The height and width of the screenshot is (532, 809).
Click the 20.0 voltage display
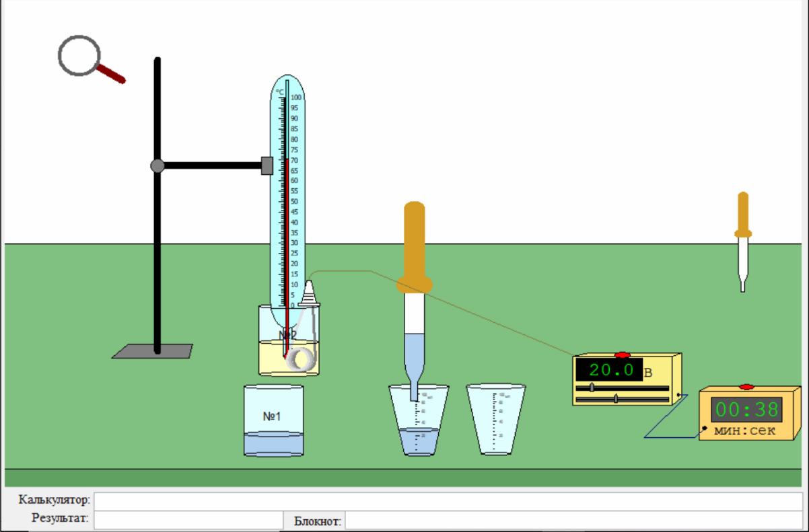(x=609, y=369)
